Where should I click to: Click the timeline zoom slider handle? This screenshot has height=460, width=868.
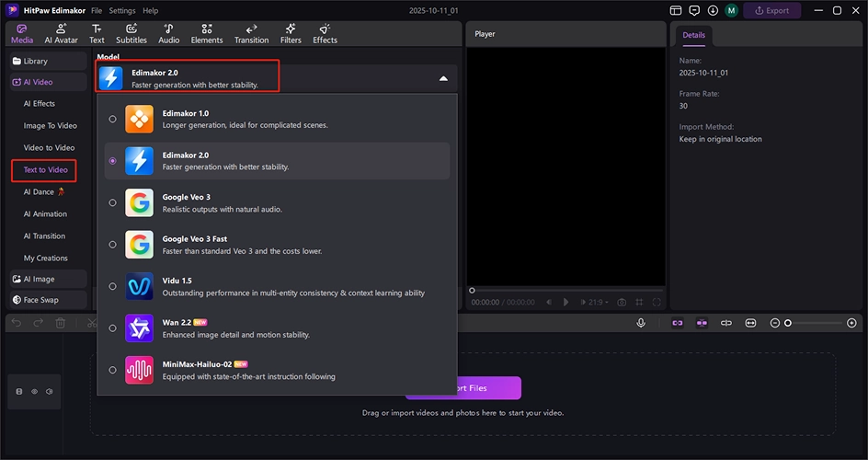tap(788, 323)
